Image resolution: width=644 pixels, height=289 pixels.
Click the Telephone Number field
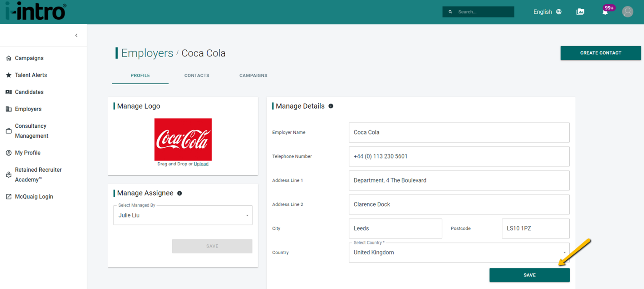click(x=459, y=156)
